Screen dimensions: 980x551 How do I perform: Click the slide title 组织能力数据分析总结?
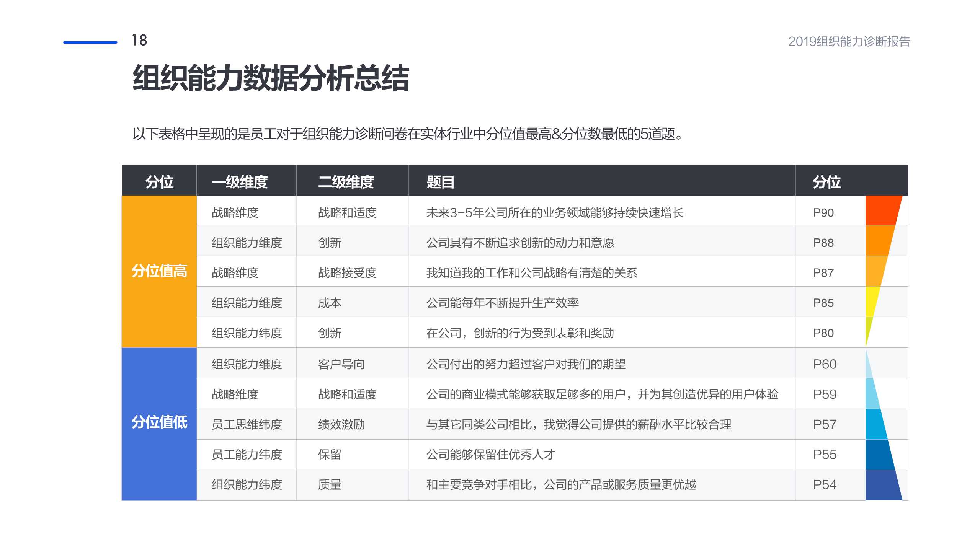(x=273, y=78)
